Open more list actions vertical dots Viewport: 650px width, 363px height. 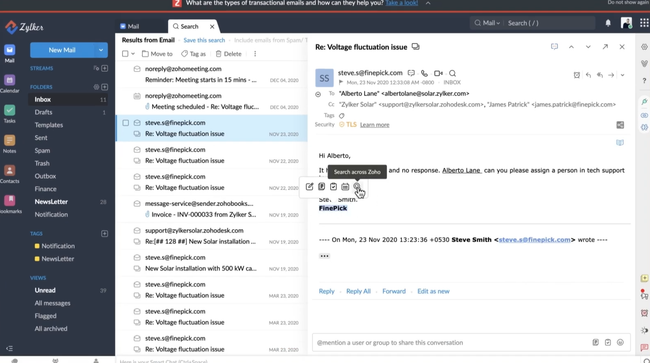(x=255, y=54)
